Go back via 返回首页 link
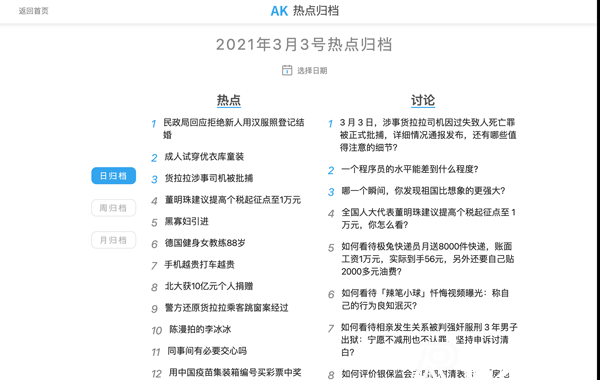Viewport: 600px width, 380px height. 34,11
